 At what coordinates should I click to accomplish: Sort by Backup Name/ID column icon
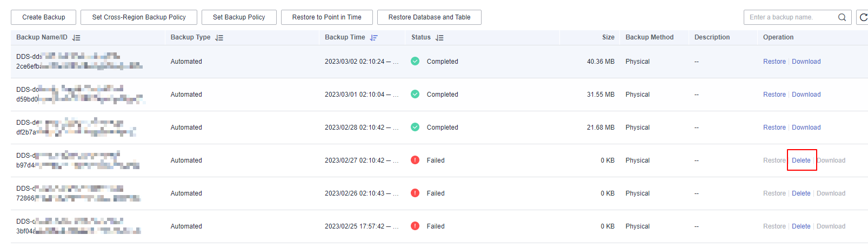click(76, 38)
